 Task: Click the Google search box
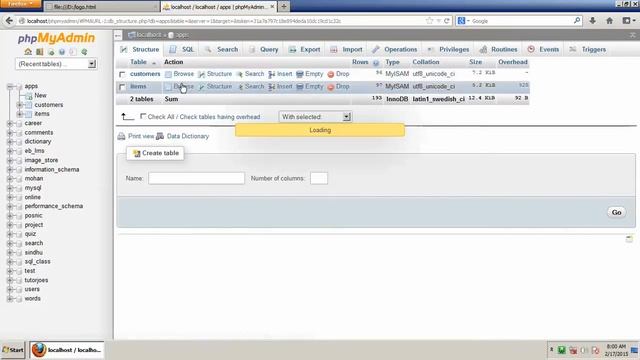518,21
